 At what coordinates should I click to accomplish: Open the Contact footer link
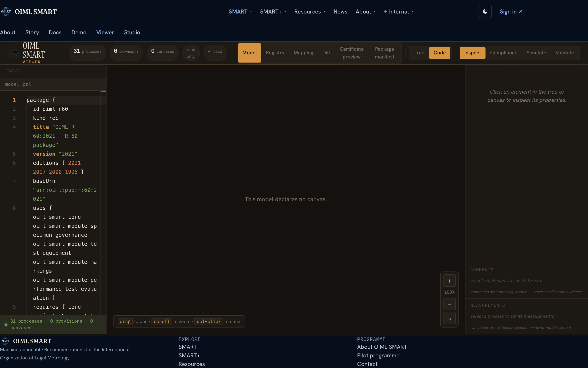tap(367, 364)
